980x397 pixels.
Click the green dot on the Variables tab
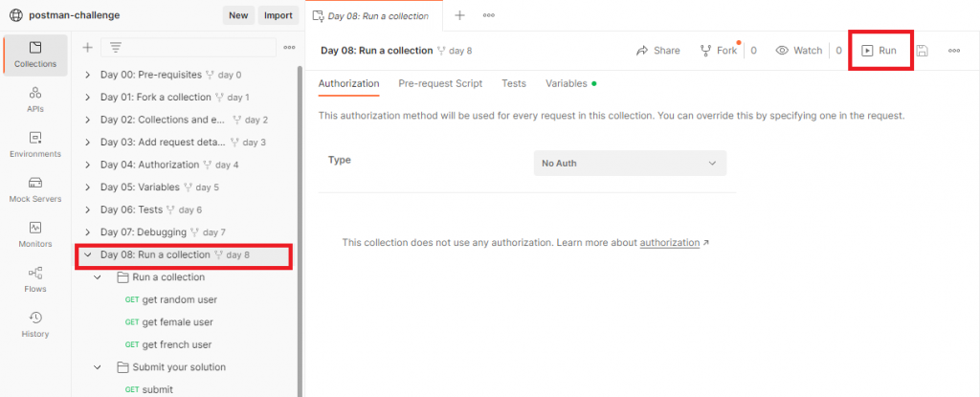[x=593, y=83]
